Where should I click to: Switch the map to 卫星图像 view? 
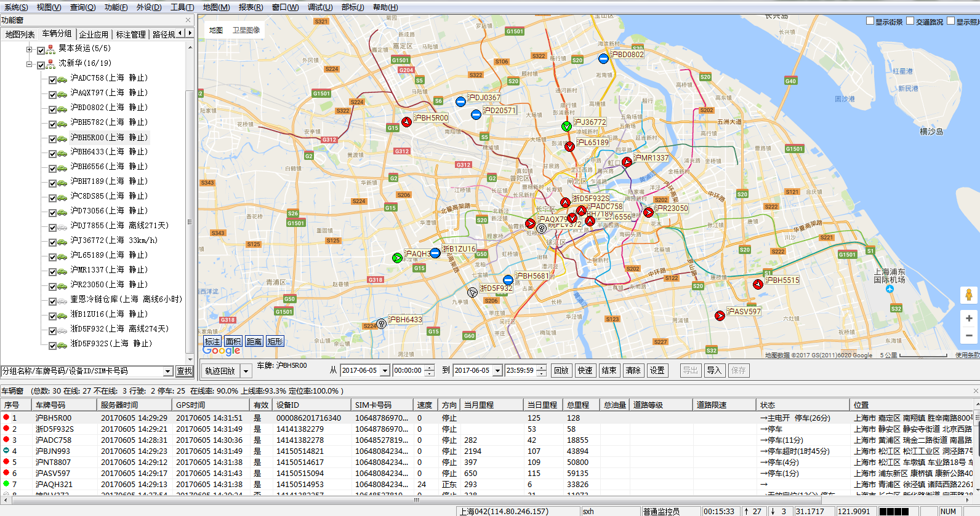point(246,30)
